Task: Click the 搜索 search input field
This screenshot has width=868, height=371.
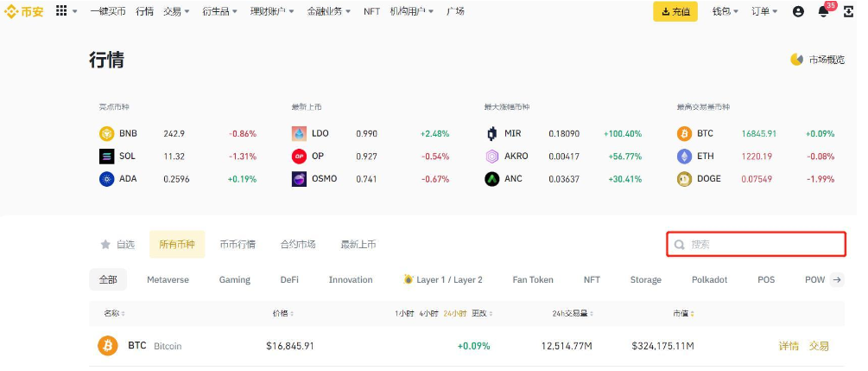Action: [x=760, y=245]
